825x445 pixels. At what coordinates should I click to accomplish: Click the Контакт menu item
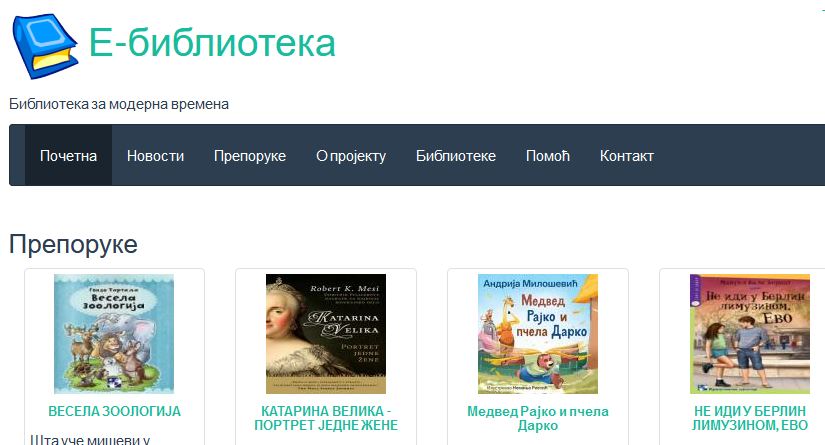tap(627, 156)
